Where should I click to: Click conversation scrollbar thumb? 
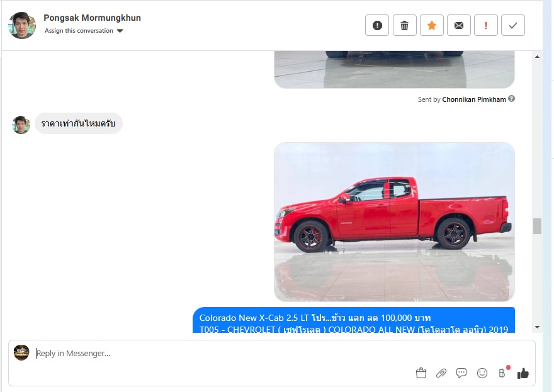[537, 226]
